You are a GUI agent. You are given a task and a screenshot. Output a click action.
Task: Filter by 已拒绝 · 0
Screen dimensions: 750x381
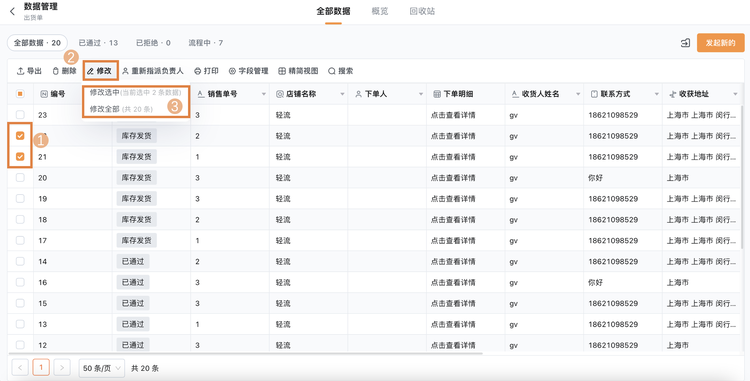pyautogui.click(x=153, y=43)
